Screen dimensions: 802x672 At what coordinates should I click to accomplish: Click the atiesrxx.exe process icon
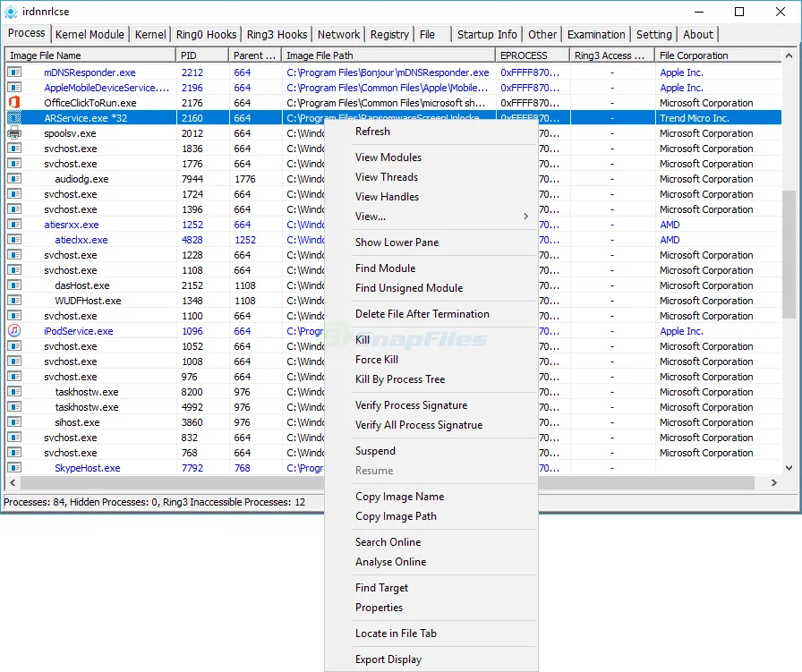[x=15, y=224]
